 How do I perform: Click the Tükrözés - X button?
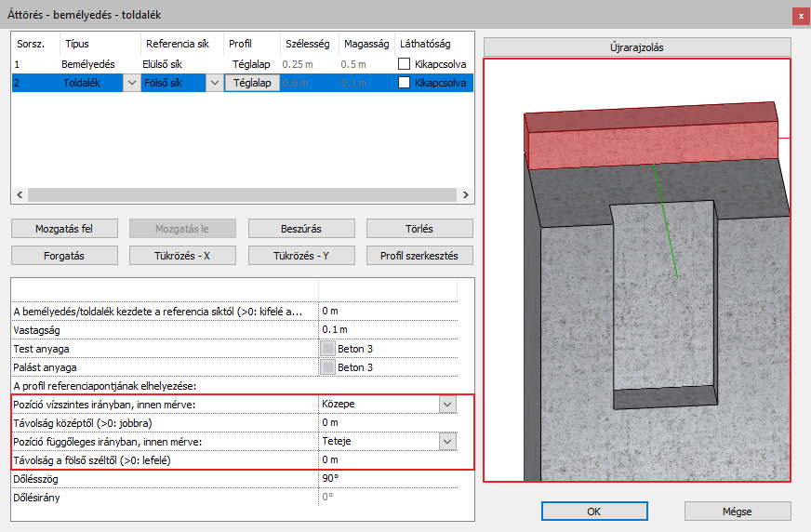(182, 256)
